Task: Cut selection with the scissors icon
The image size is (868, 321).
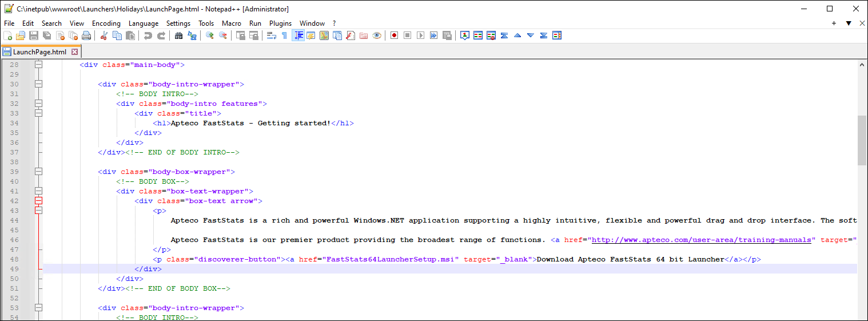Action: (x=104, y=35)
